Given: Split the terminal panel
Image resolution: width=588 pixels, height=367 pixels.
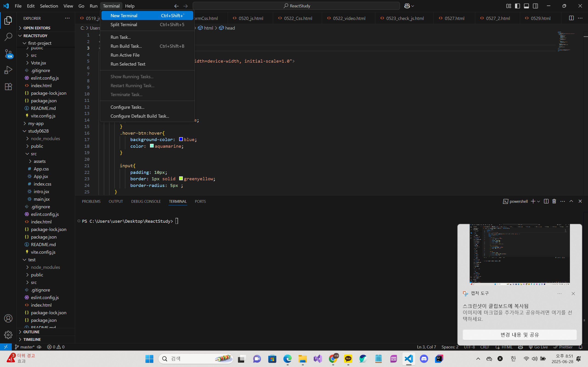Looking at the screenshot, I should coord(546,201).
